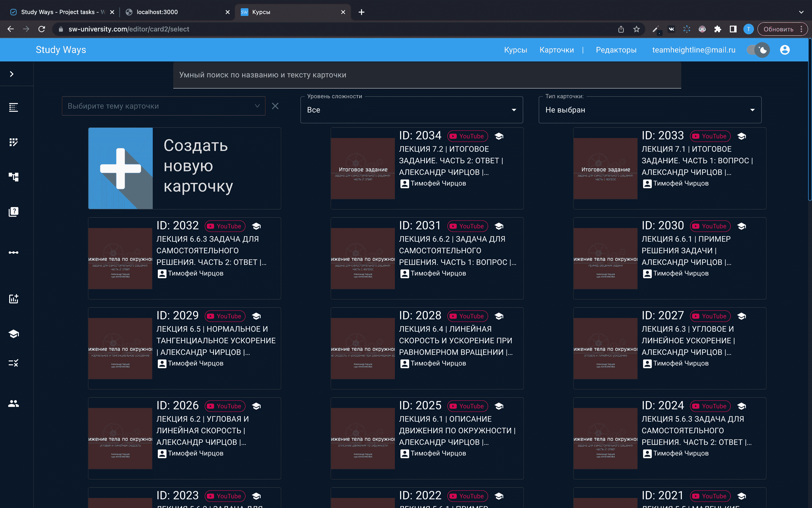Clear the card theme selection with X
The image size is (812, 508).
pyautogui.click(x=275, y=106)
